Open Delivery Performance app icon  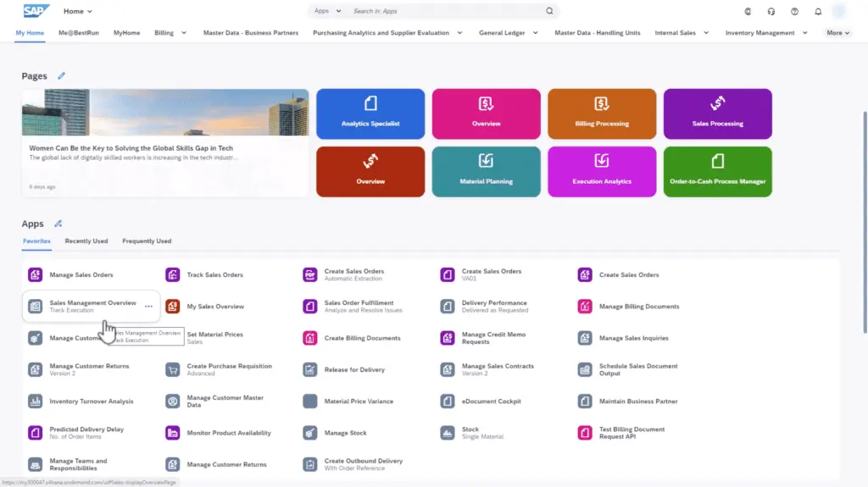point(448,306)
